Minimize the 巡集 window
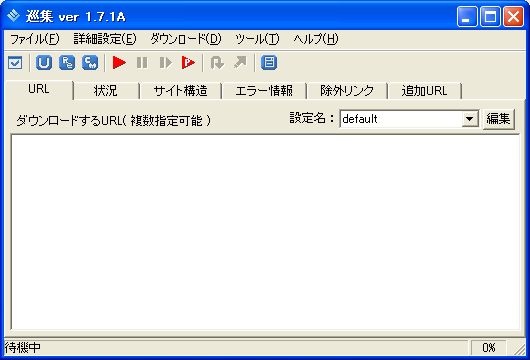 467,16
